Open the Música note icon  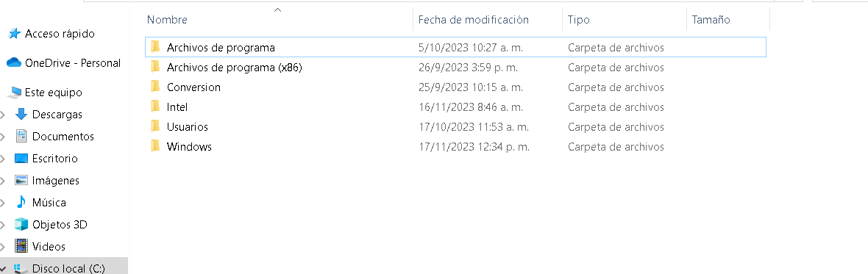pos(21,202)
